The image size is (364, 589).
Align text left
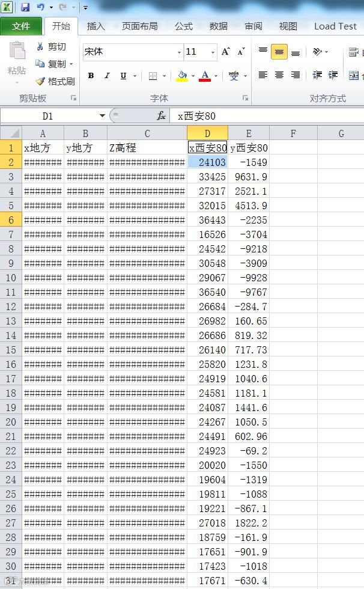click(263, 75)
